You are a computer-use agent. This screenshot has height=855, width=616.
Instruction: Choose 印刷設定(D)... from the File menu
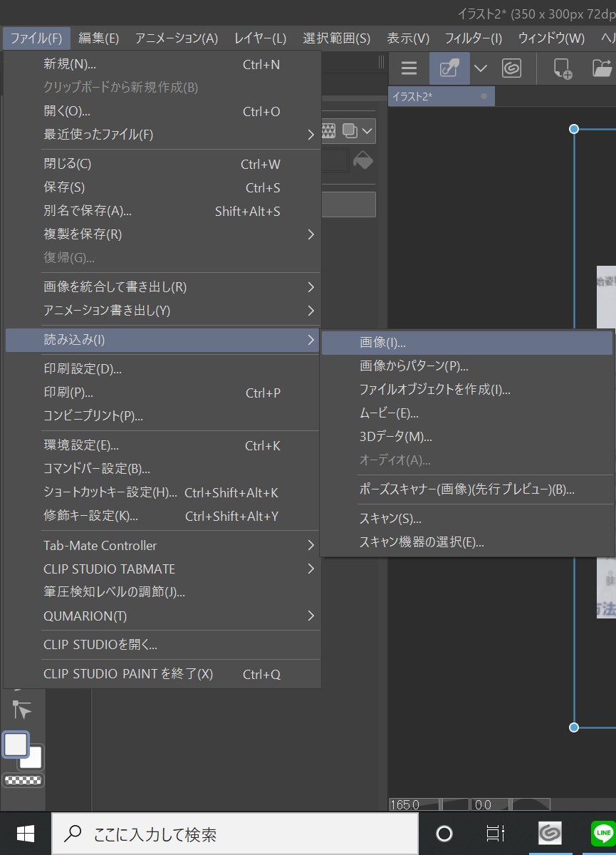162,369
